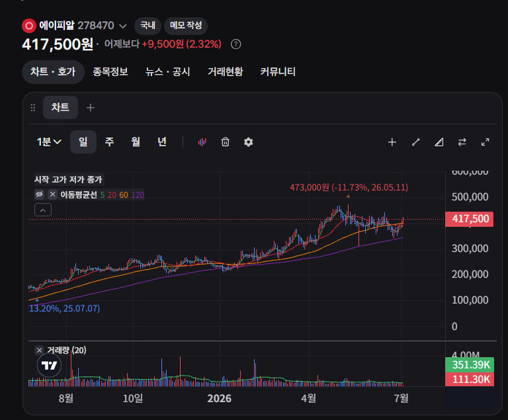
Task: Open chart settings gear icon
Action: click(248, 142)
